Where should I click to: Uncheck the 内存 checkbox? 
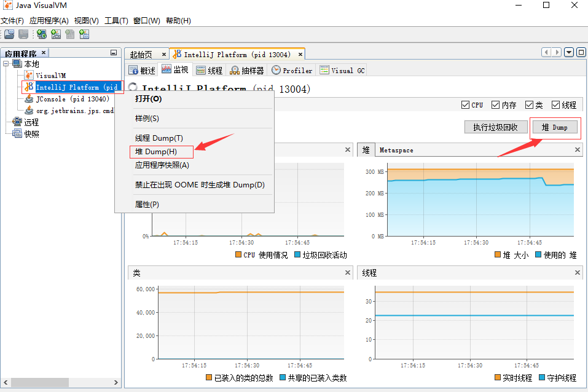coord(495,104)
